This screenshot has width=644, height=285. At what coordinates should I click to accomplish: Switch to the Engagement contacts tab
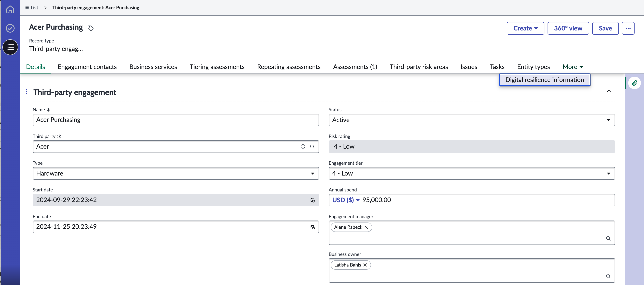click(x=87, y=67)
